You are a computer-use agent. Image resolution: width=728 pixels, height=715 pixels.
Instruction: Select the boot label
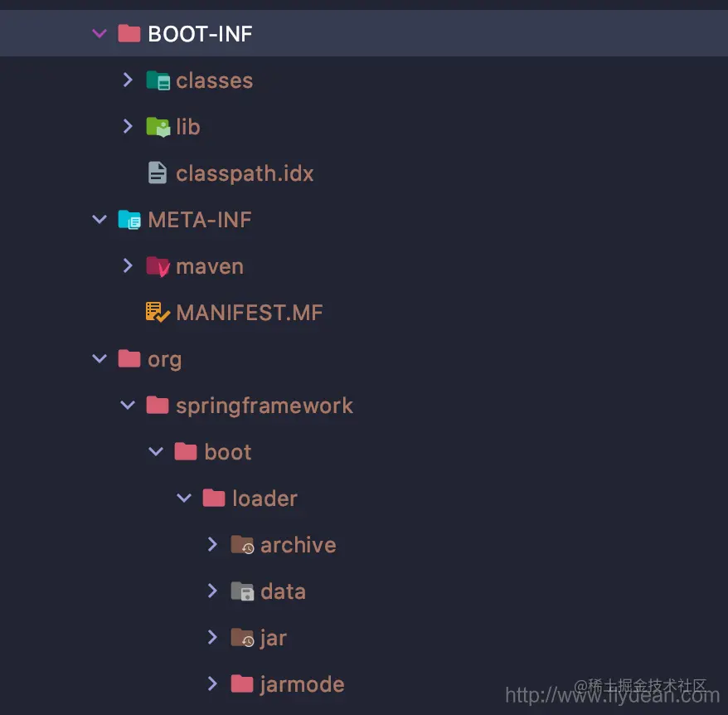pyautogui.click(x=228, y=452)
